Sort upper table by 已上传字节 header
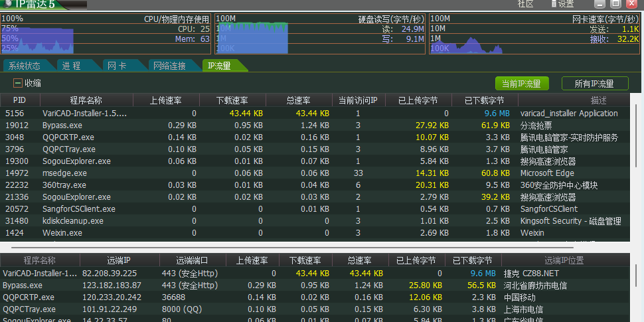Viewport: 644px width, 322px height. (418, 100)
